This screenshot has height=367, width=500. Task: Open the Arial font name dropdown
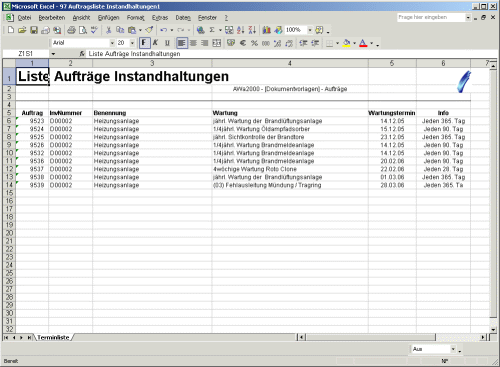[x=112, y=43]
